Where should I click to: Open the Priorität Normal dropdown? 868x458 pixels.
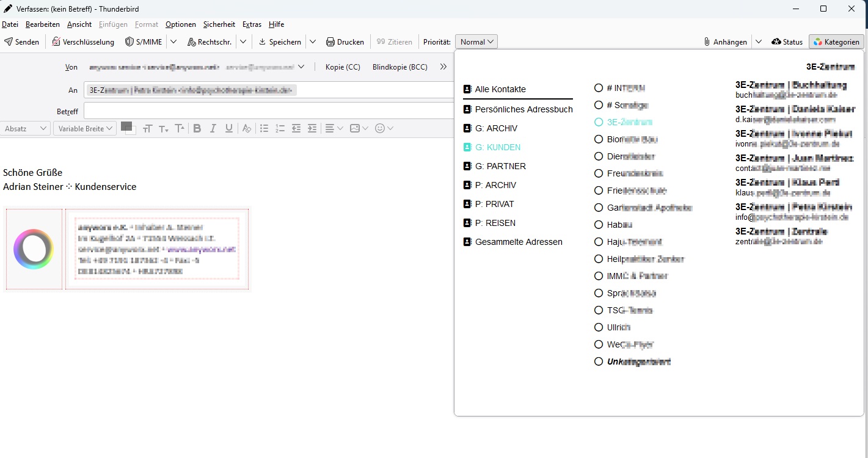coord(476,42)
